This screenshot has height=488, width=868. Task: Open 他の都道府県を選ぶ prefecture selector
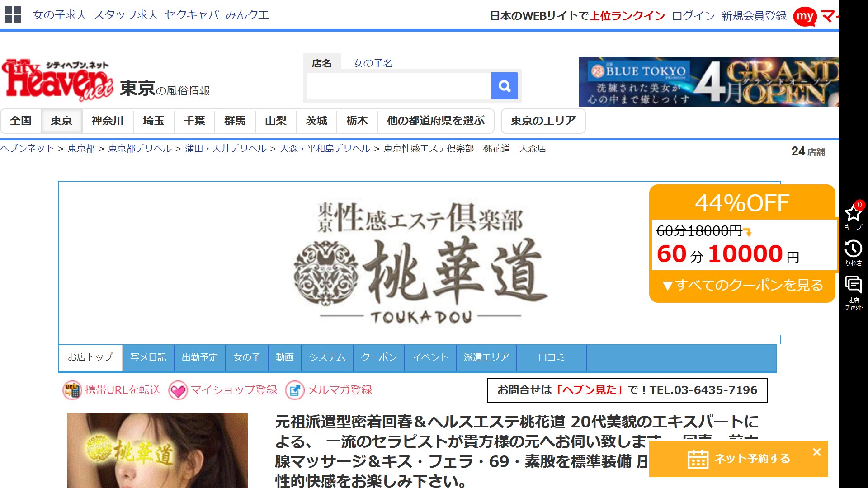pyautogui.click(x=436, y=121)
